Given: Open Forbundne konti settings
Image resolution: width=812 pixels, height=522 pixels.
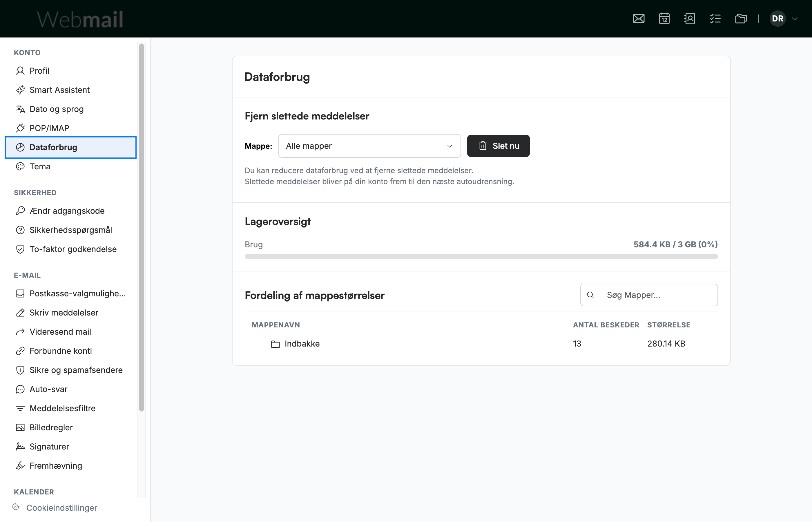Looking at the screenshot, I should [71, 351].
